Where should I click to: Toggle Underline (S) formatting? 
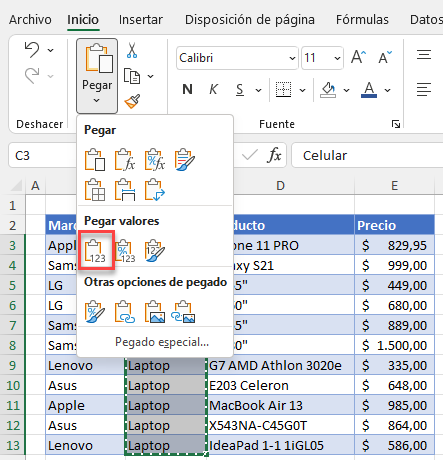[240, 89]
